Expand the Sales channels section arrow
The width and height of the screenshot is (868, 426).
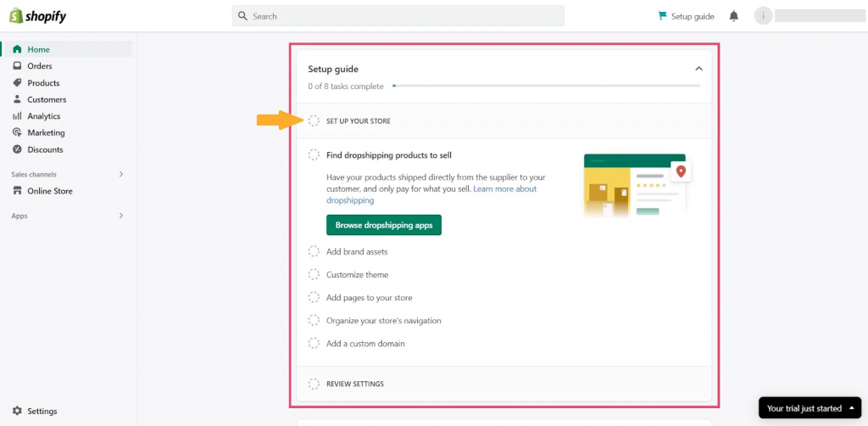(121, 174)
